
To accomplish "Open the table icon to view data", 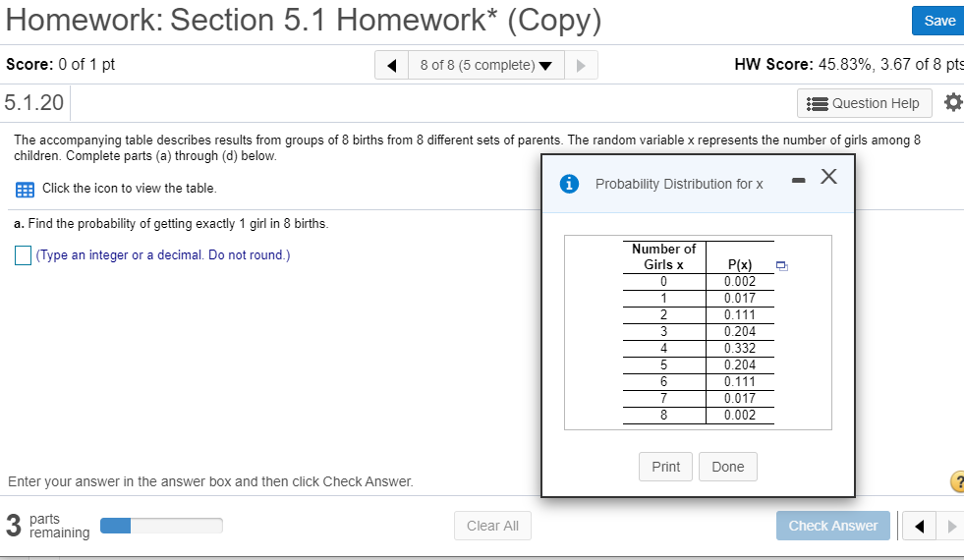I will [x=25, y=190].
